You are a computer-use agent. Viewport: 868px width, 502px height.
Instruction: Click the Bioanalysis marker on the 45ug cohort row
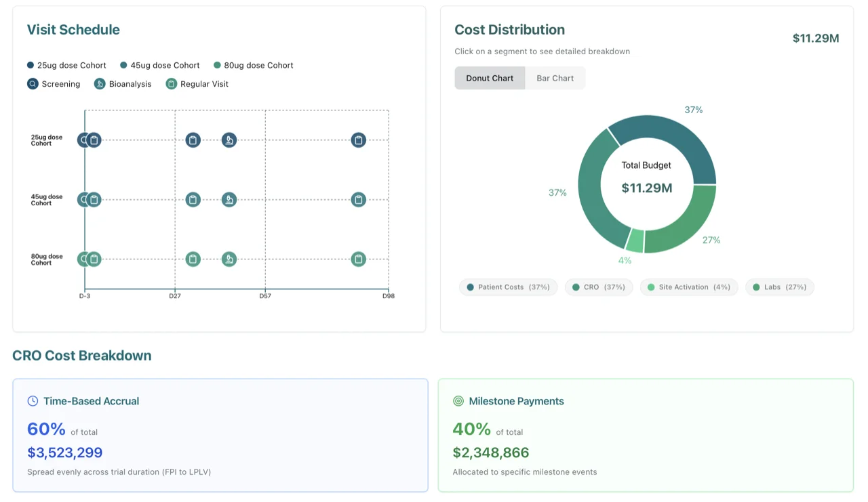229,199
